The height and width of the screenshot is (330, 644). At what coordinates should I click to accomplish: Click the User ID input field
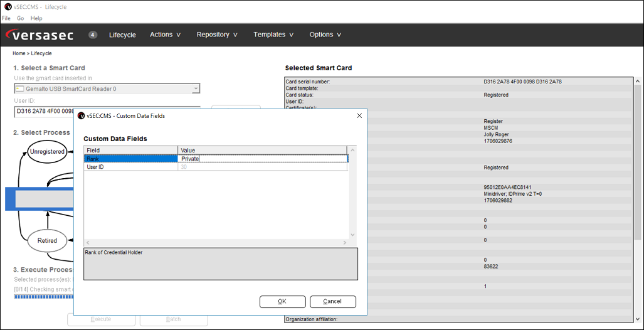click(107, 112)
